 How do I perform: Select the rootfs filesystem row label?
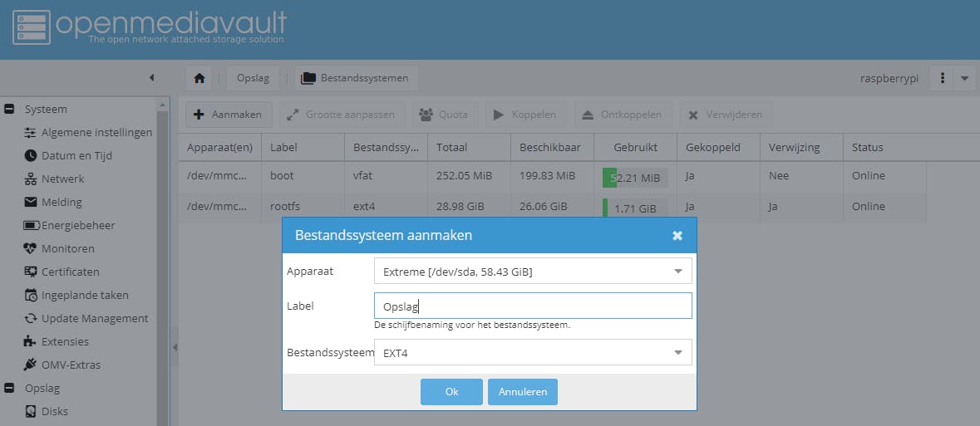point(285,206)
